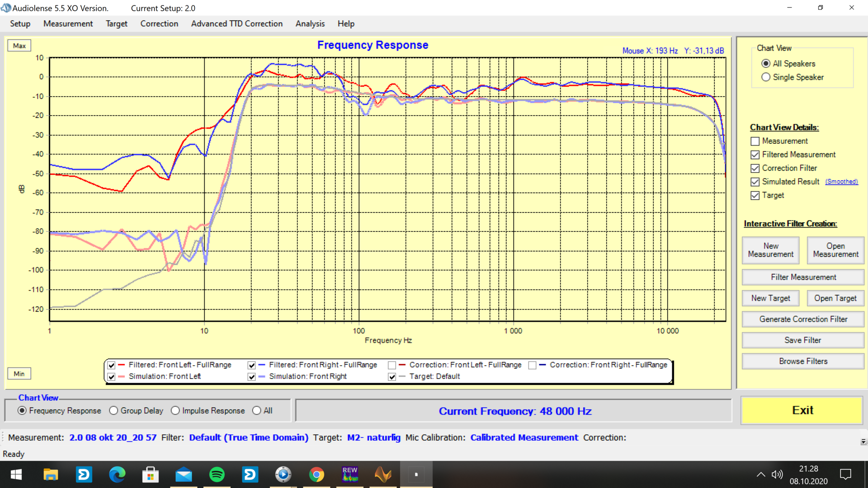Click the Smoothed link
Image resolution: width=868 pixels, height=488 pixels.
pos(841,182)
